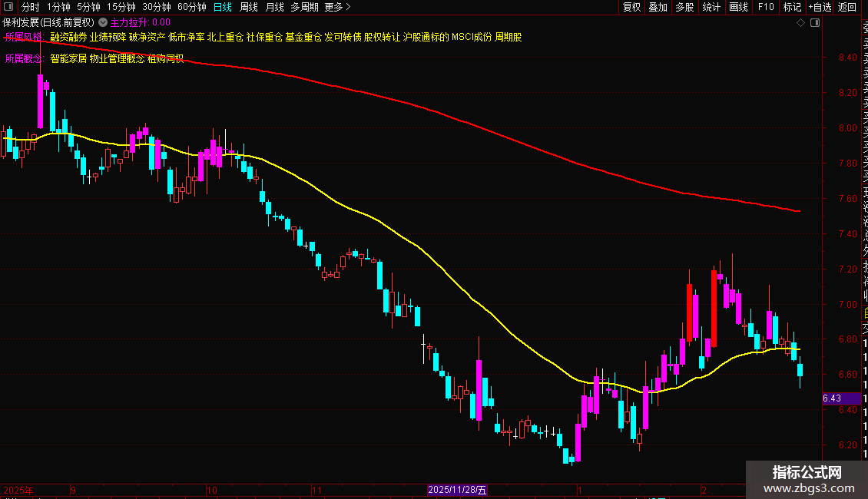Click the 业绩预降 tag

(108, 37)
